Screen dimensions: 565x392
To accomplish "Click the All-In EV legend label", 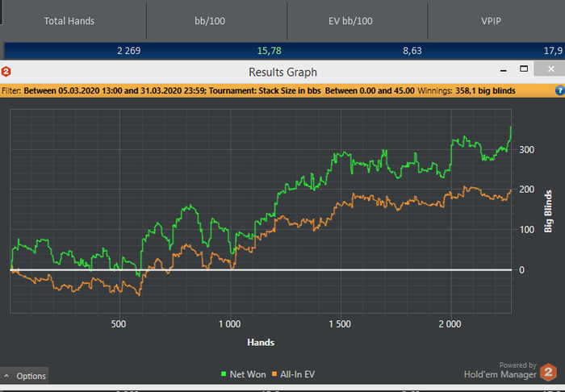I will tap(297, 374).
